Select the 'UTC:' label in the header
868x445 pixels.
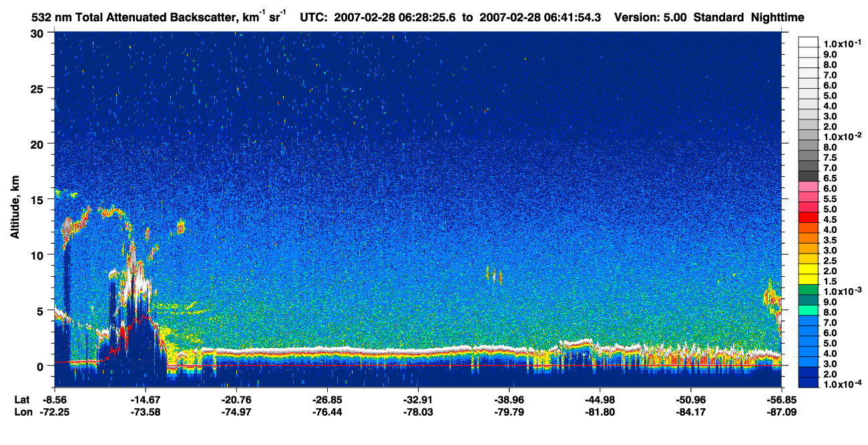coord(313,18)
